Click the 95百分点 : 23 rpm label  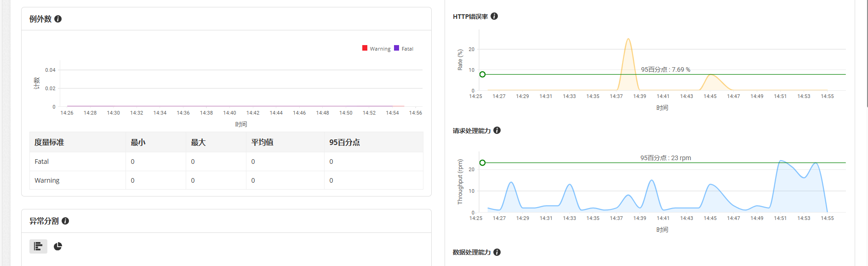click(666, 158)
